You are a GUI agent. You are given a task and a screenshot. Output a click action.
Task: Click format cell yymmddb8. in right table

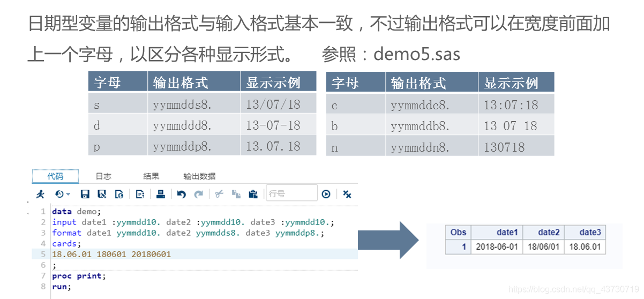pyautogui.click(x=432, y=125)
